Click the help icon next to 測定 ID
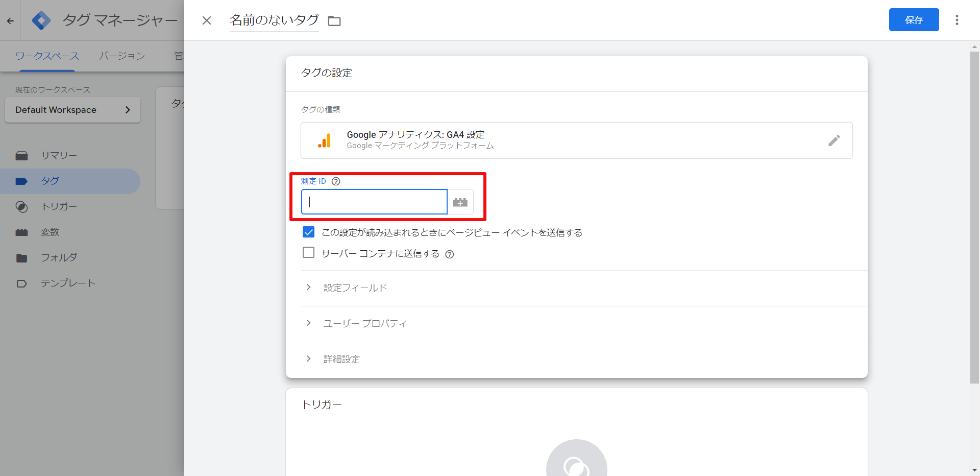Image resolution: width=980 pixels, height=476 pixels. [x=336, y=181]
